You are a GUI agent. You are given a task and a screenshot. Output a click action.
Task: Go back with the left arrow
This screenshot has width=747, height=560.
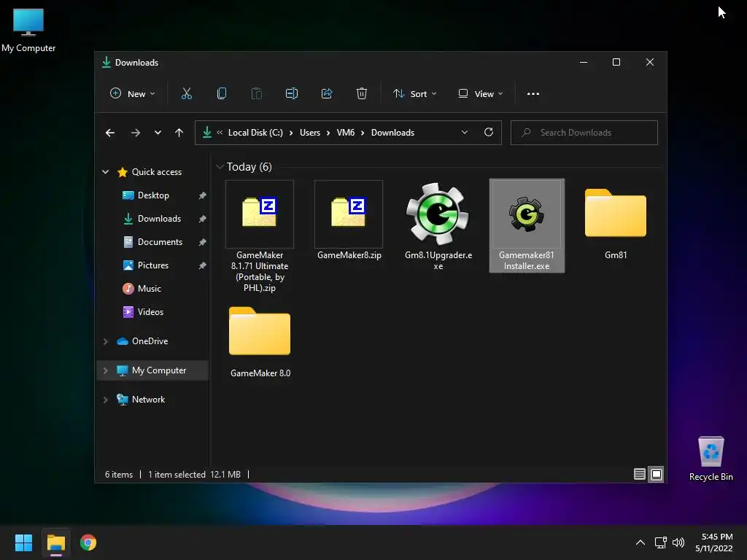click(x=110, y=133)
